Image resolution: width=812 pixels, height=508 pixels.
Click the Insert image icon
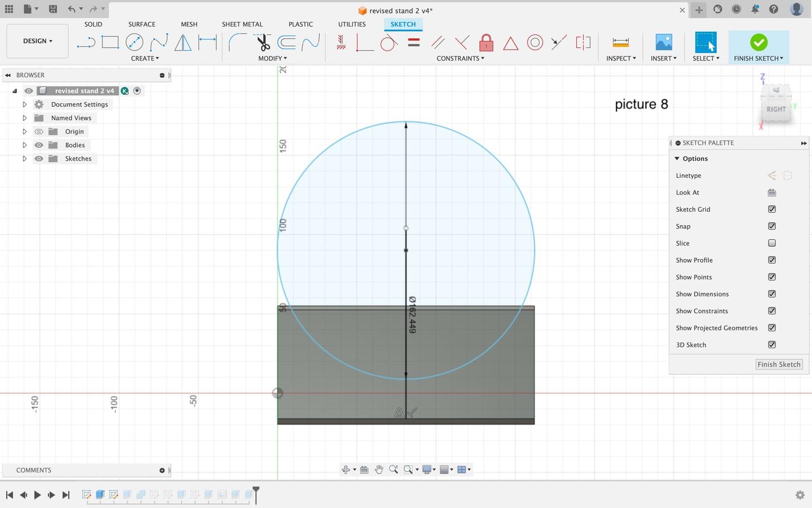[664, 42]
